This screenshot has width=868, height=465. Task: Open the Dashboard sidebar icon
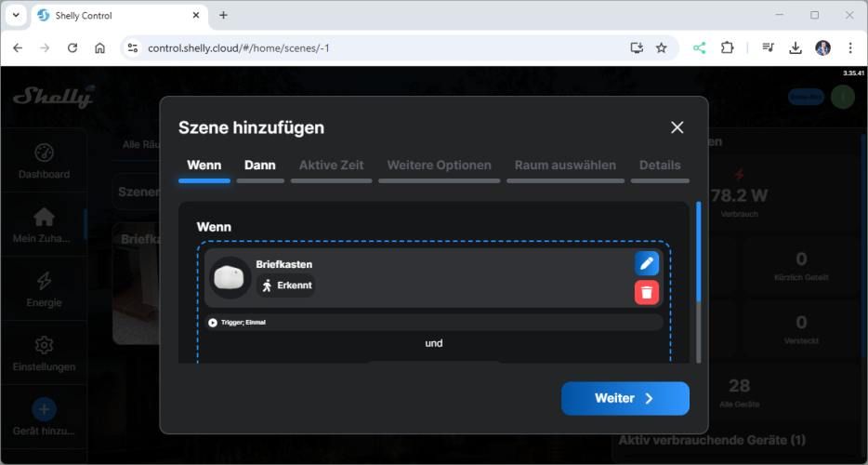44,153
